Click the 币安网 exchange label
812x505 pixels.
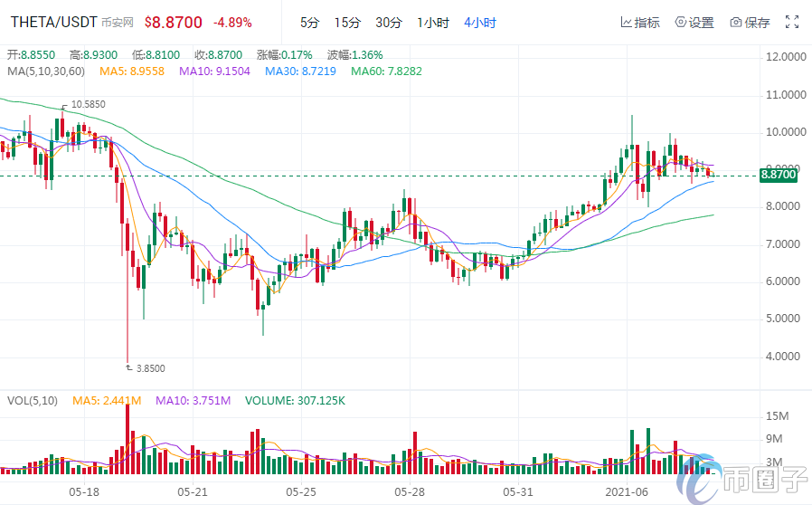pyautogui.click(x=114, y=23)
